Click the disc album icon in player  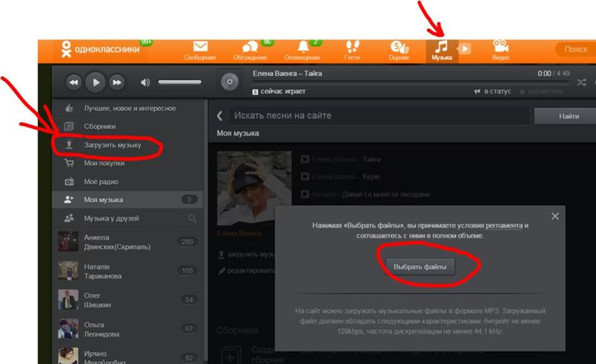click(229, 82)
